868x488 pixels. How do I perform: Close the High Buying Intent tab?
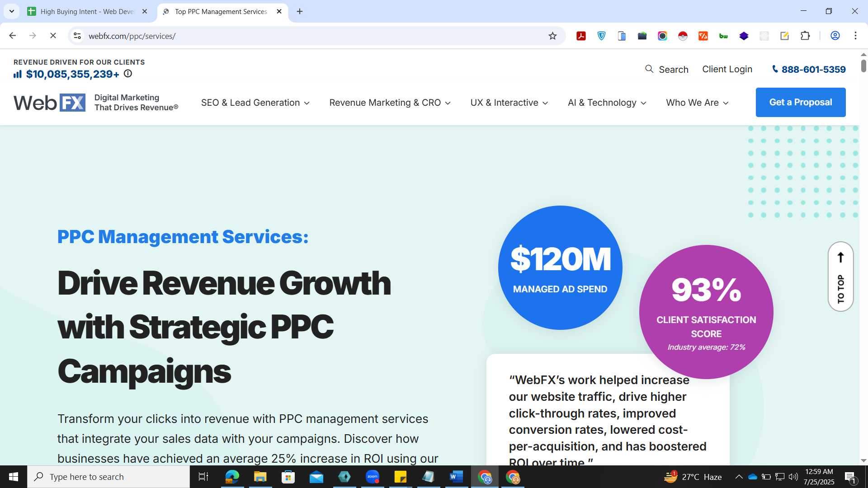(145, 11)
